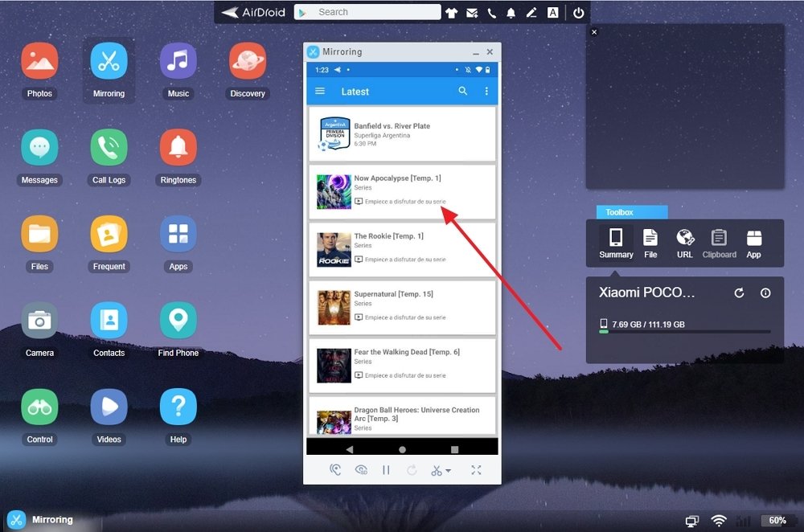804x532 pixels.
Task: Click the AirDroid logo in the top bar
Action: 253,12
